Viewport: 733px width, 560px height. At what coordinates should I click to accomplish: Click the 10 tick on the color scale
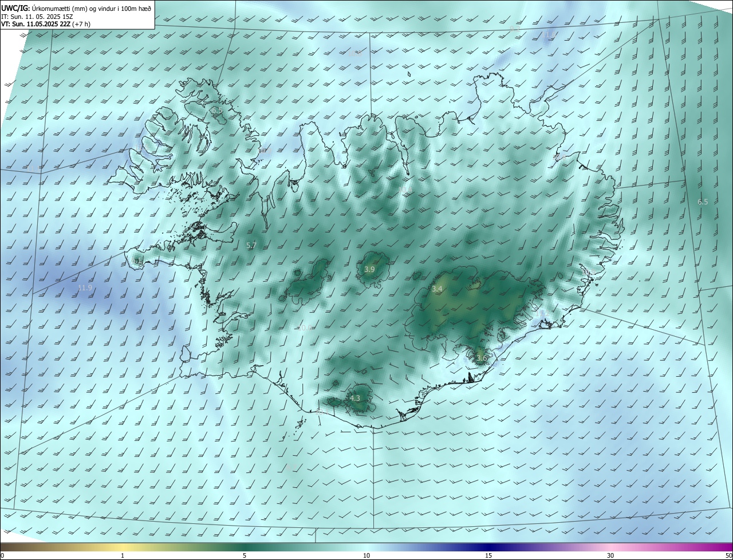pos(366,555)
